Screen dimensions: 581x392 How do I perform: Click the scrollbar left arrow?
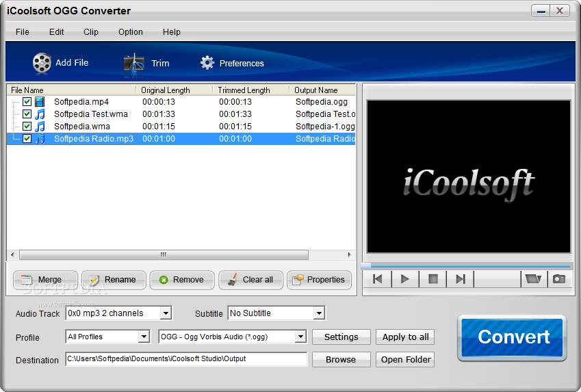[12, 254]
